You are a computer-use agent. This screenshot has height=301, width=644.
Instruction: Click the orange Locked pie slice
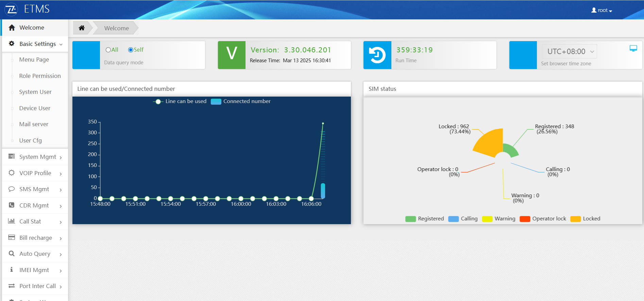coord(490,143)
